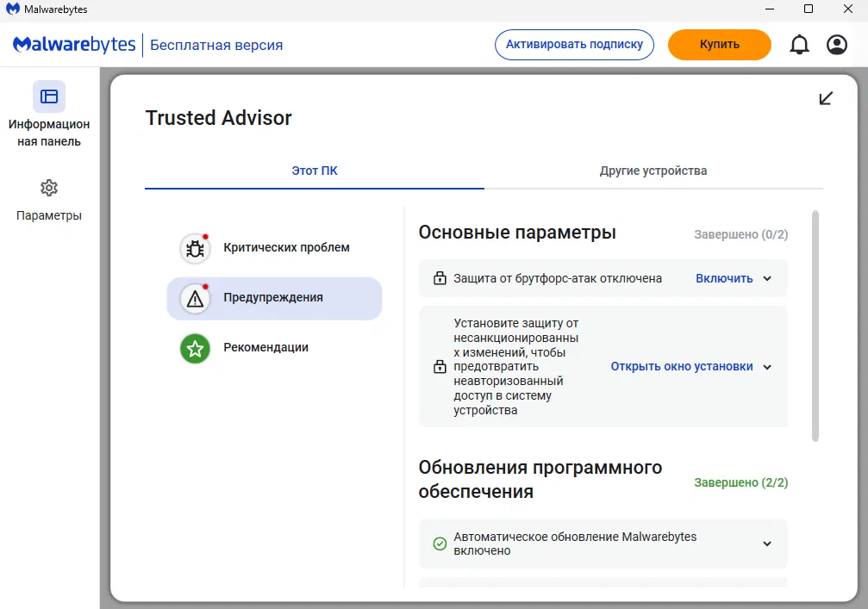Click the Основные параметры heading
The width and height of the screenshot is (868, 609).
tap(517, 233)
